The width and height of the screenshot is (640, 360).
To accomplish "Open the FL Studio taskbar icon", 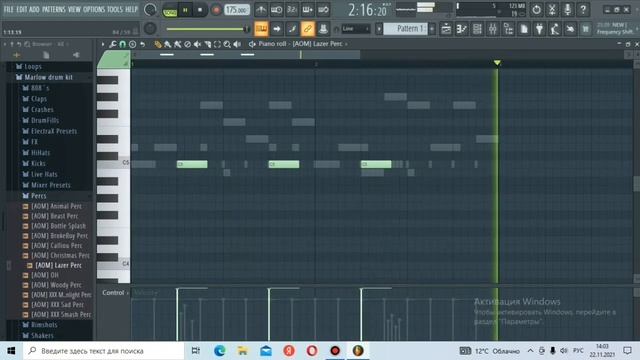I will (x=358, y=351).
